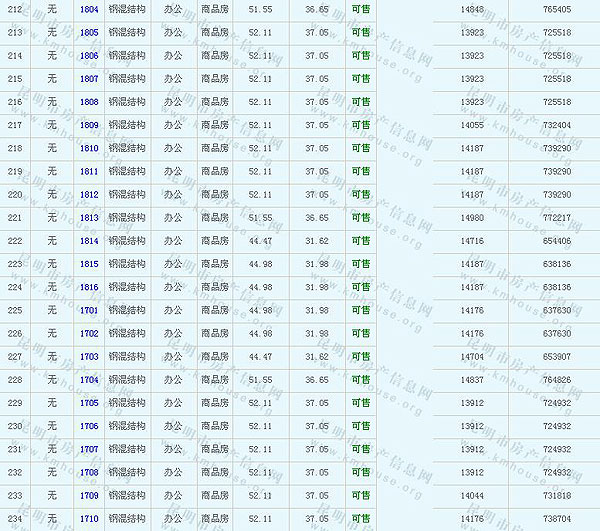
Task: Click 可售 status in row 227
Action: 360,356
